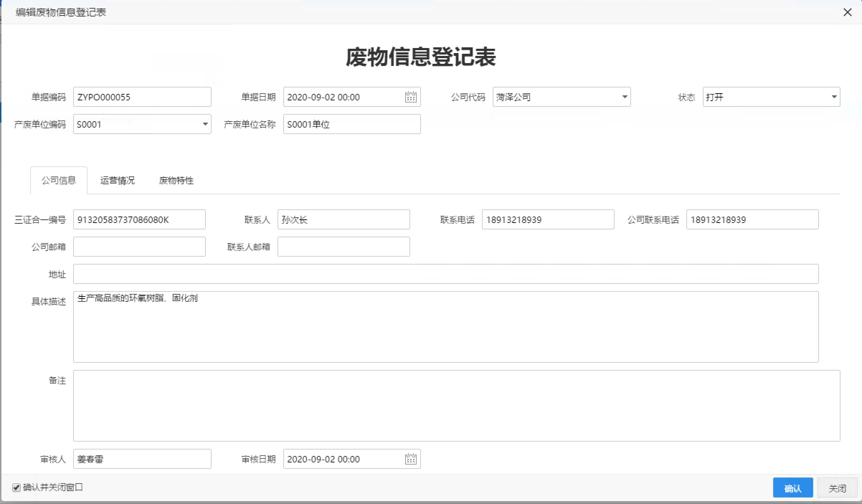The image size is (862, 504).
Task: Click the blue 确认 button
Action: pyautogui.click(x=793, y=488)
